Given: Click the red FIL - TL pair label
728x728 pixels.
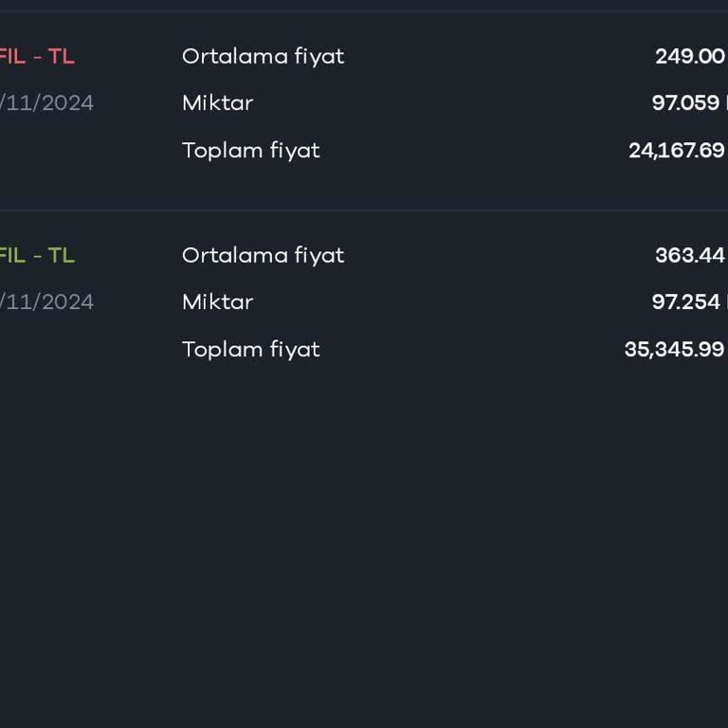Looking at the screenshot, I should click(x=37, y=57).
